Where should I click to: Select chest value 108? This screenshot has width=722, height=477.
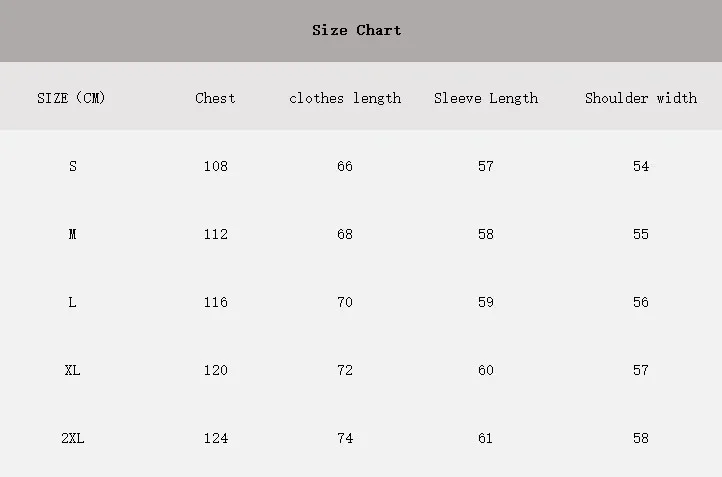(x=216, y=166)
